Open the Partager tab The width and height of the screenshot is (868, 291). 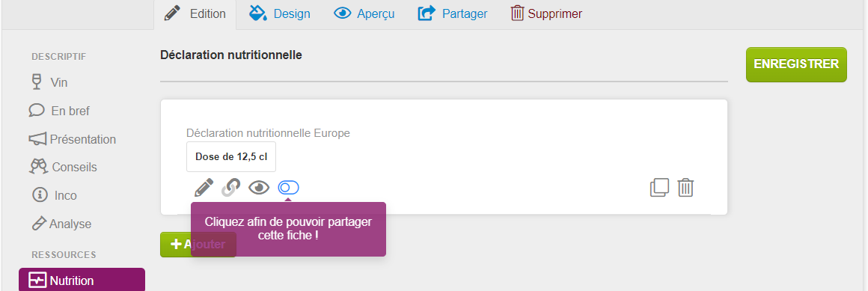(x=453, y=13)
